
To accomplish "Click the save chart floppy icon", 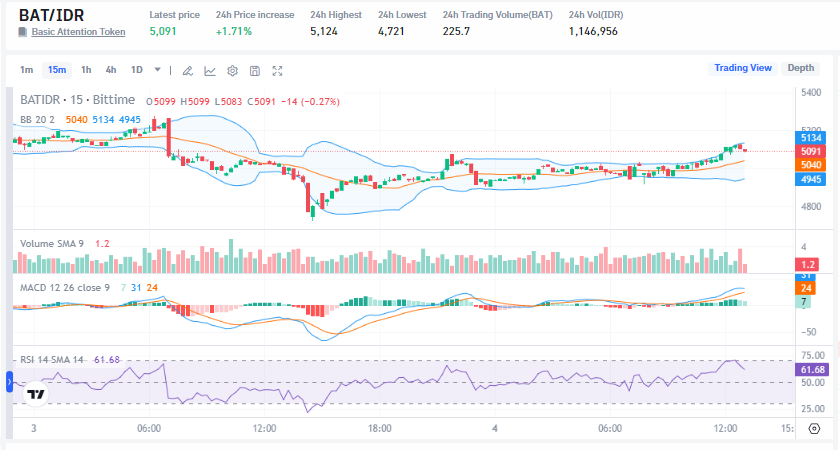I will tap(255, 71).
